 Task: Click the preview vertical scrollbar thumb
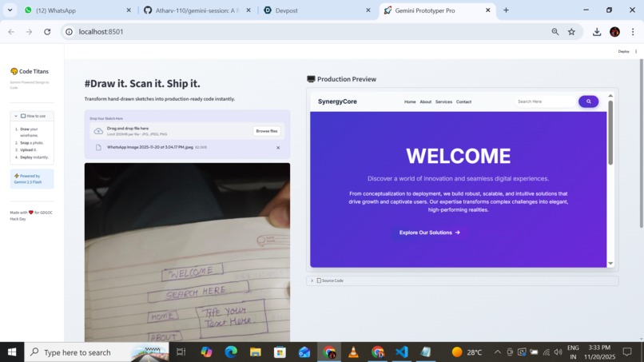(x=610, y=133)
